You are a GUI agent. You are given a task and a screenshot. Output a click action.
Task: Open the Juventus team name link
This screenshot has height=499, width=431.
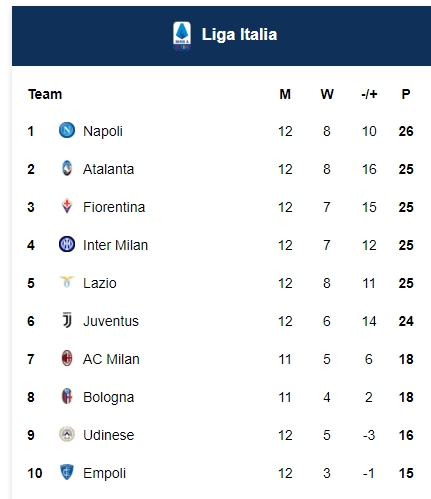111,321
